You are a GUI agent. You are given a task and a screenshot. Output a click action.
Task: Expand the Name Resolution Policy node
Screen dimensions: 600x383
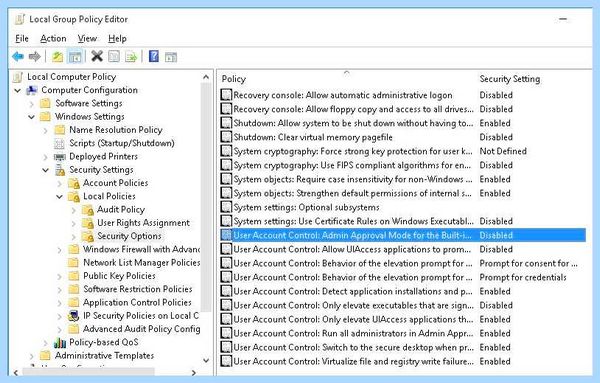pyautogui.click(x=46, y=130)
